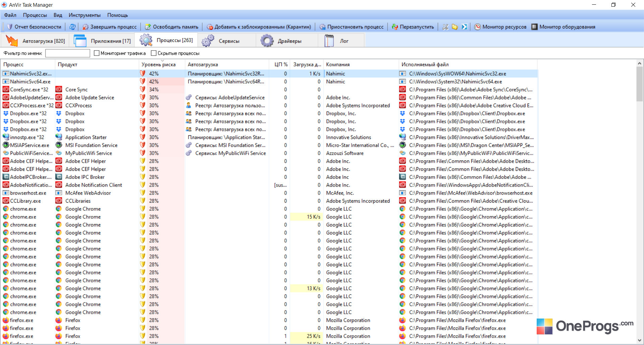Click the Фильтр по имени input field
Image resolution: width=644 pixels, height=345 pixels.
coord(68,53)
